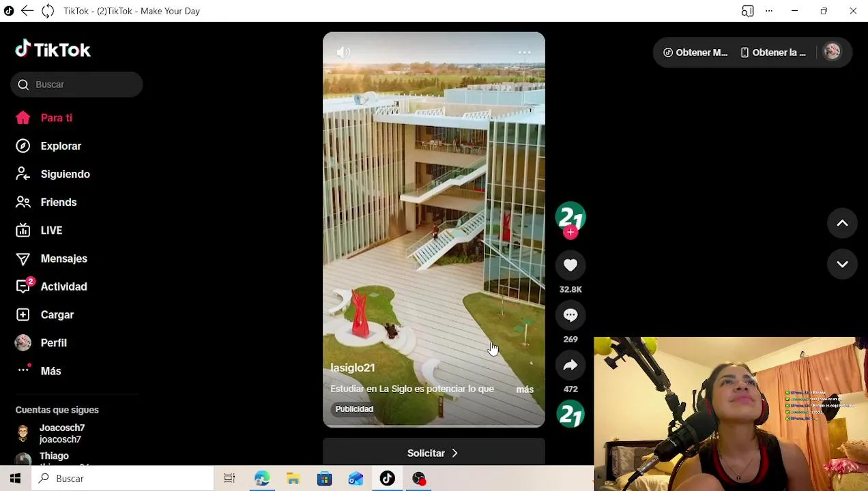
Task: Open File Explorer from the taskbar
Action: point(293,479)
